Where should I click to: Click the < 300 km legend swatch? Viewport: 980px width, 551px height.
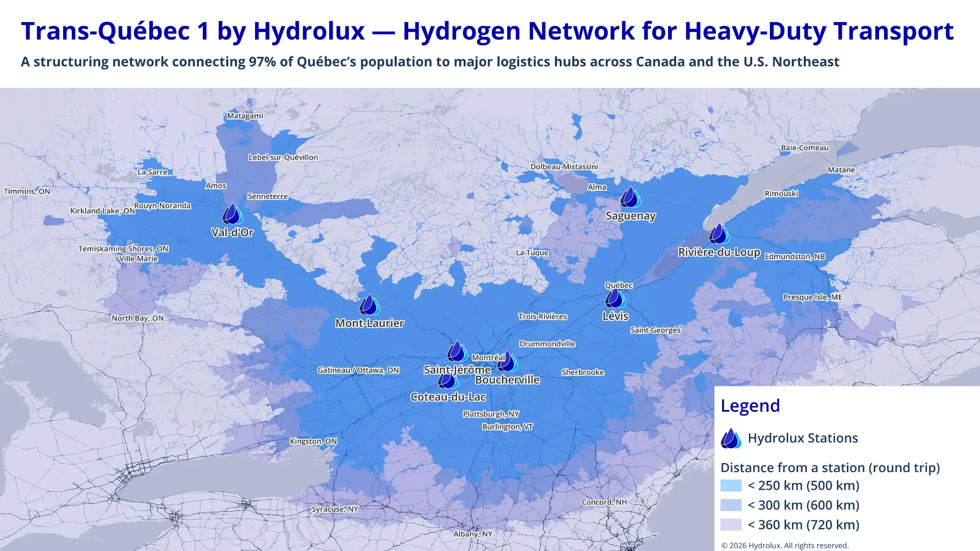[x=731, y=505]
